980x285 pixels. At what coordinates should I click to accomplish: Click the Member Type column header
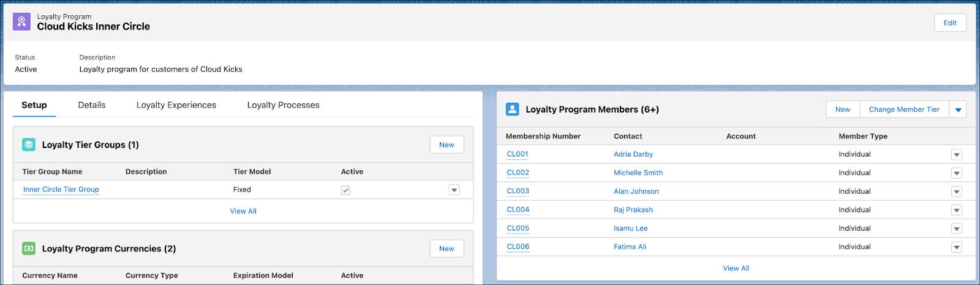pos(863,136)
